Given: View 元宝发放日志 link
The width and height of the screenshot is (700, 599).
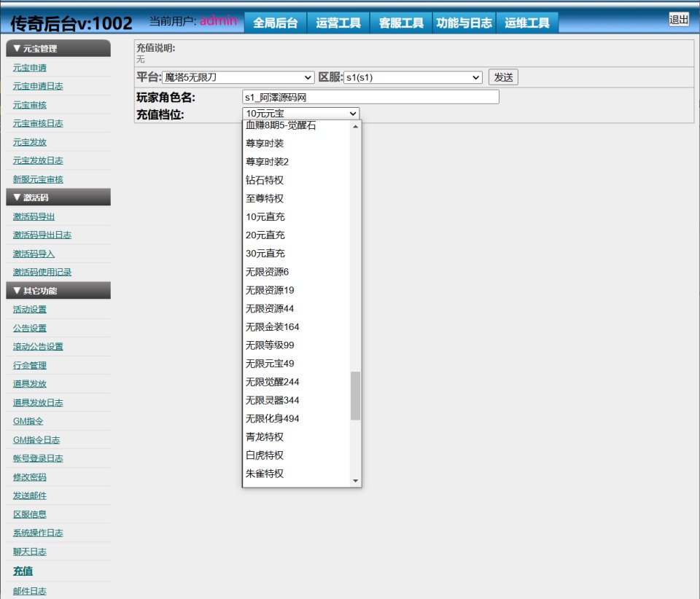Looking at the screenshot, I should pos(38,160).
